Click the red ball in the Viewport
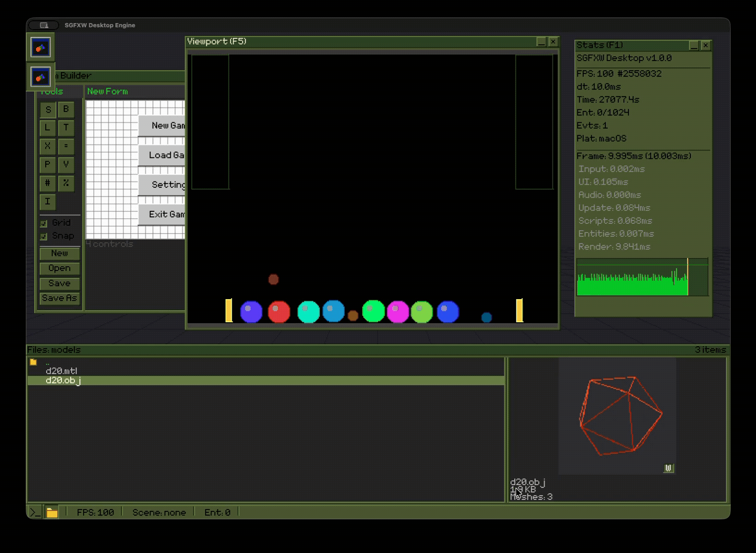 (279, 312)
